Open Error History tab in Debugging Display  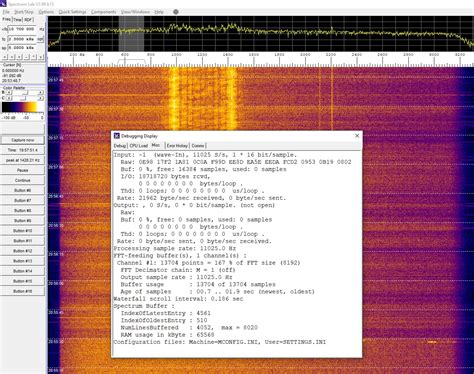[x=177, y=146]
